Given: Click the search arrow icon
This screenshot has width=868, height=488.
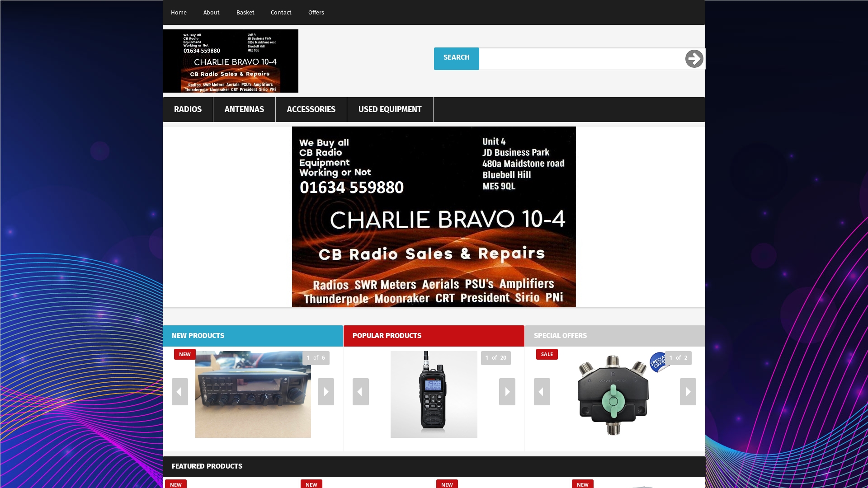Looking at the screenshot, I should pos(694,59).
